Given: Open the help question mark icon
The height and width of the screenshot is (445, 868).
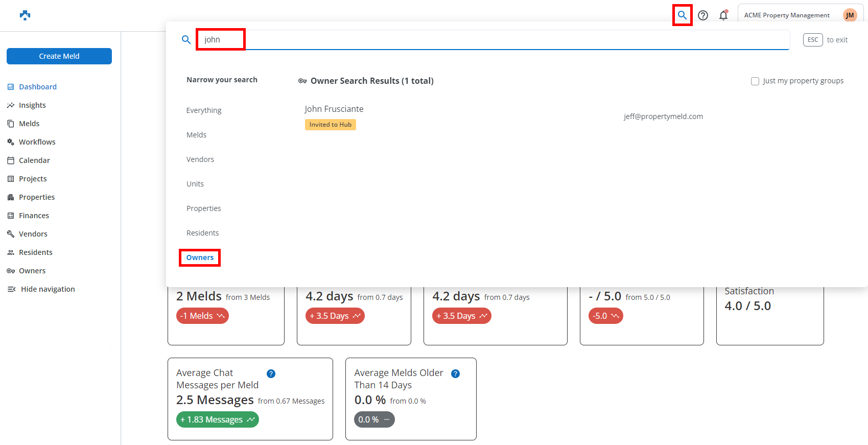Looking at the screenshot, I should pos(703,15).
